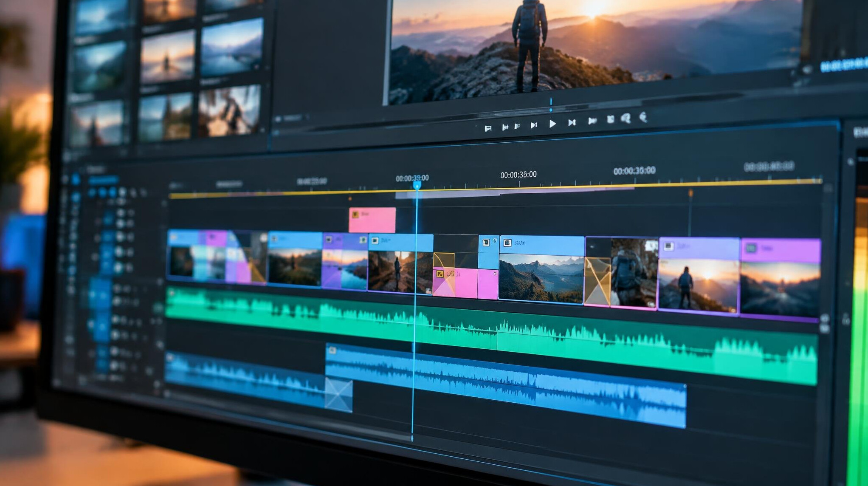Click the 00:00:39:00 timecode on the ruler
Viewport: 868px width, 486px height.
(x=412, y=178)
